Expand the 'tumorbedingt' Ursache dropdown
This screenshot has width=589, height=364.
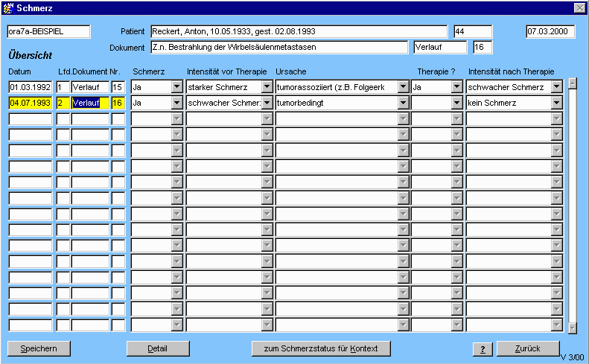tap(403, 103)
